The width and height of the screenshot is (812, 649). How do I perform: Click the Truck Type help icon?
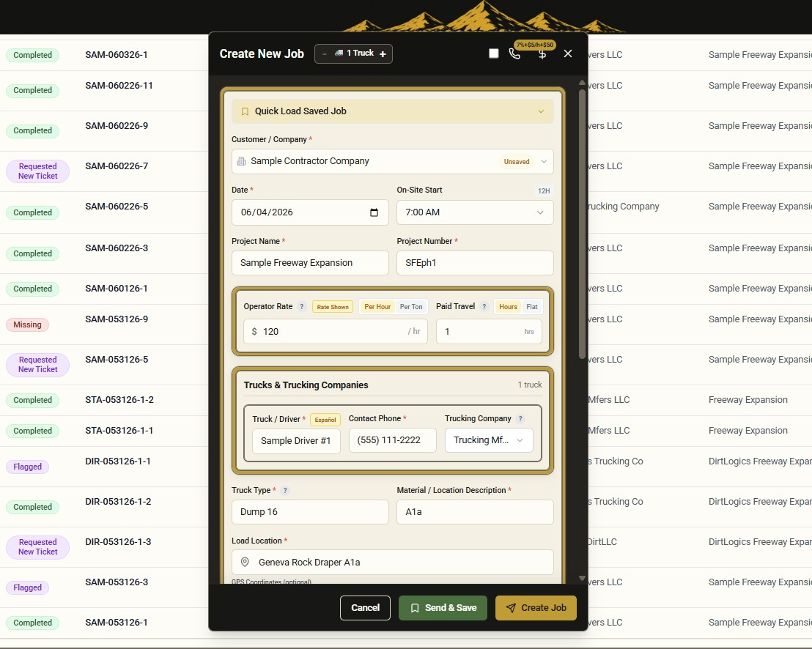(285, 491)
